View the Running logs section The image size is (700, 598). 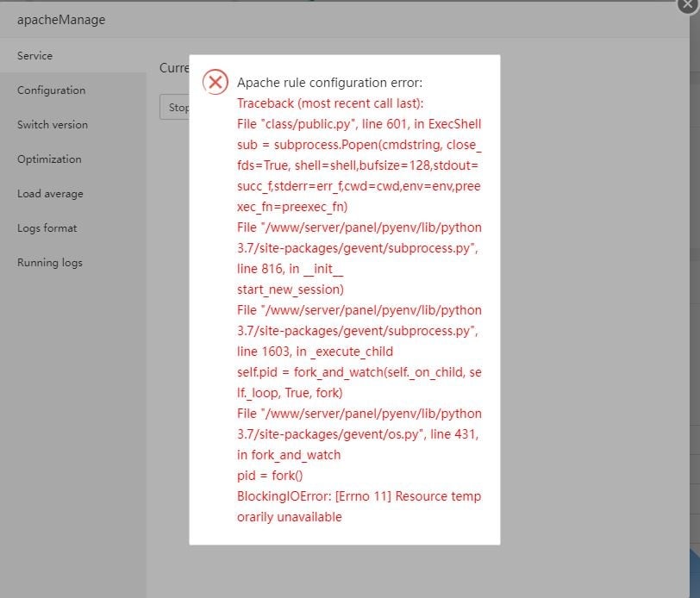click(48, 262)
